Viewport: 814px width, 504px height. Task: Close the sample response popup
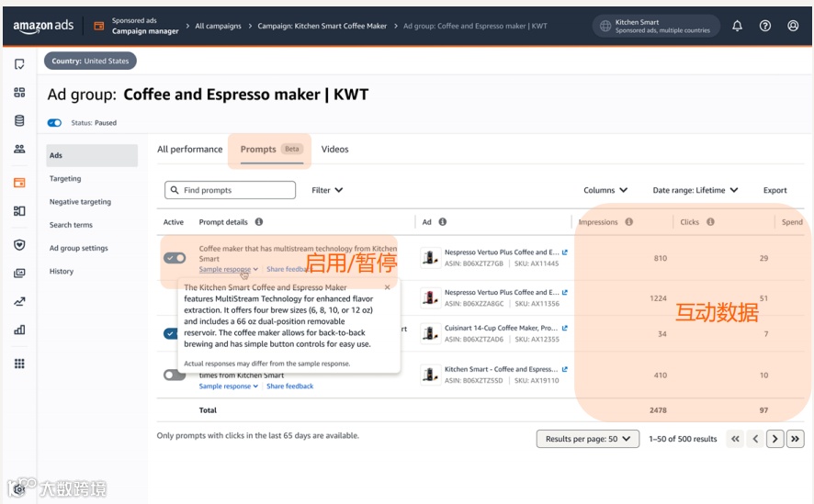(x=388, y=287)
